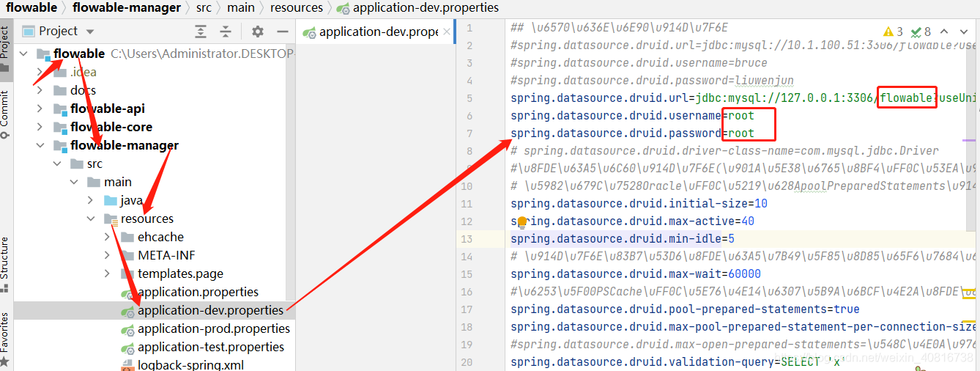
Task: Click the flowable-manager module folder icon
Action: [59, 145]
